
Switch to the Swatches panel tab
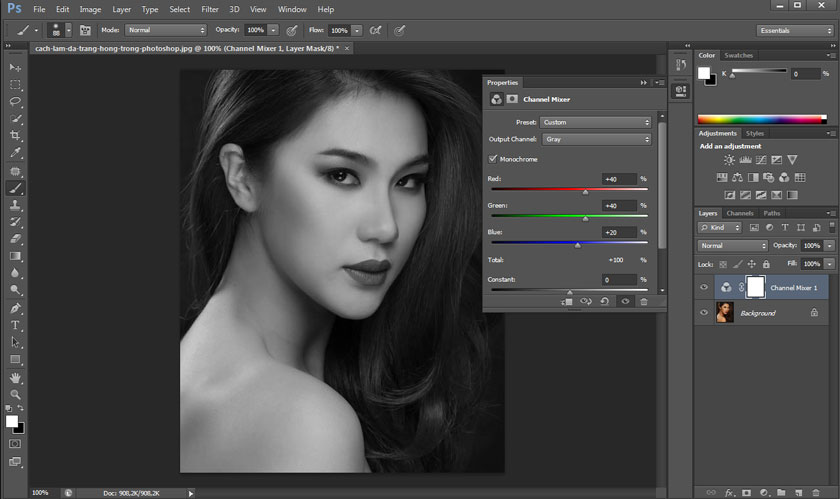(x=739, y=55)
